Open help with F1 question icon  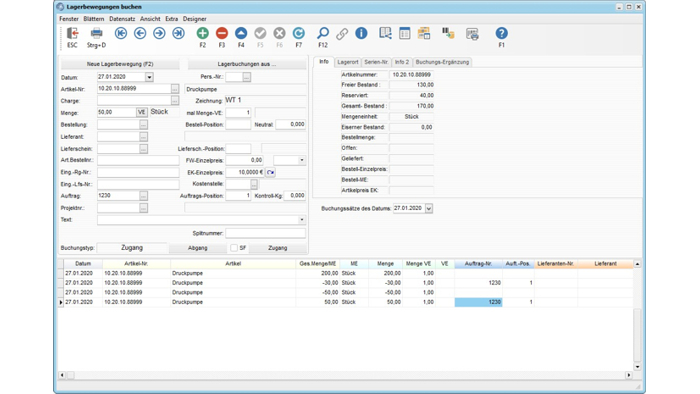point(501,33)
